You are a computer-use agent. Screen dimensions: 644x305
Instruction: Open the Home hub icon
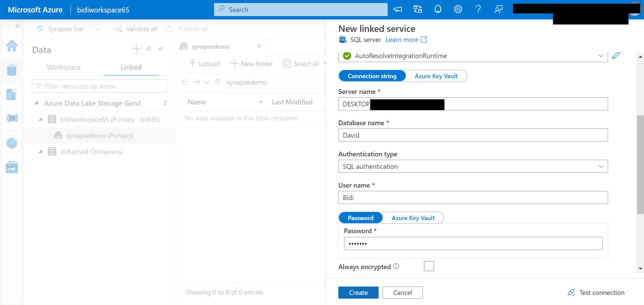[x=12, y=46]
